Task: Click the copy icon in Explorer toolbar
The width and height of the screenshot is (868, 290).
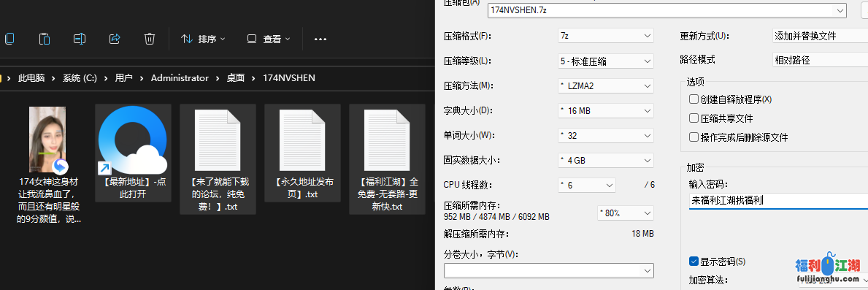Action: click(x=9, y=39)
